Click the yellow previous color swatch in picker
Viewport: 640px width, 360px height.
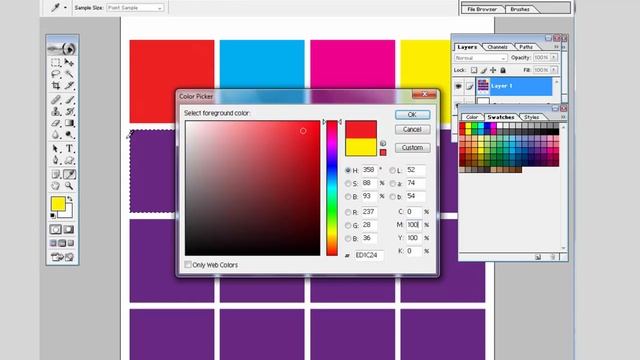[361, 147]
